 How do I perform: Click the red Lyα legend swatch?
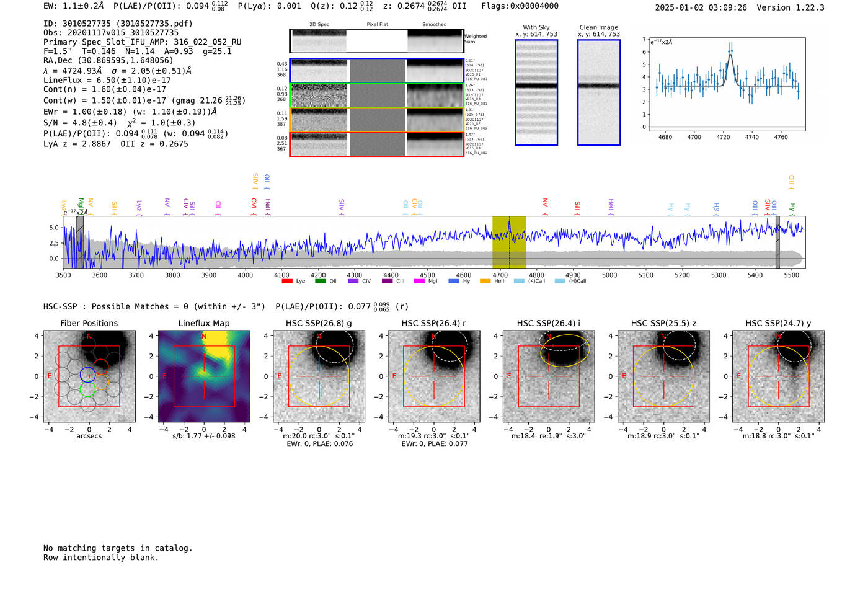click(x=287, y=281)
